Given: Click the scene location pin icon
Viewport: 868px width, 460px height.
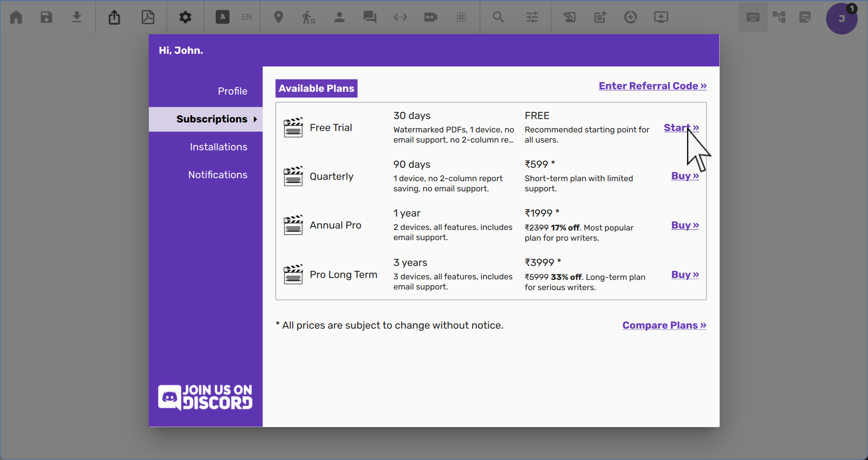Looking at the screenshot, I should tap(278, 17).
